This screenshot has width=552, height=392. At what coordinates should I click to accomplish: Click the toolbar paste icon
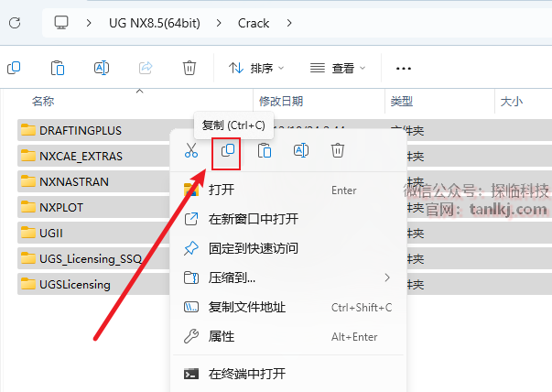coord(58,68)
